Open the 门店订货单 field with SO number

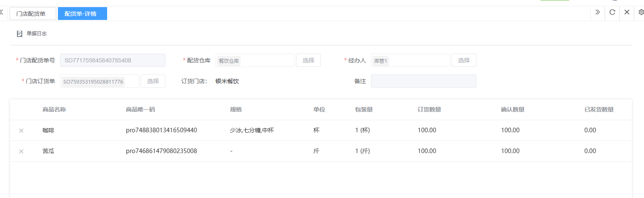coord(100,82)
